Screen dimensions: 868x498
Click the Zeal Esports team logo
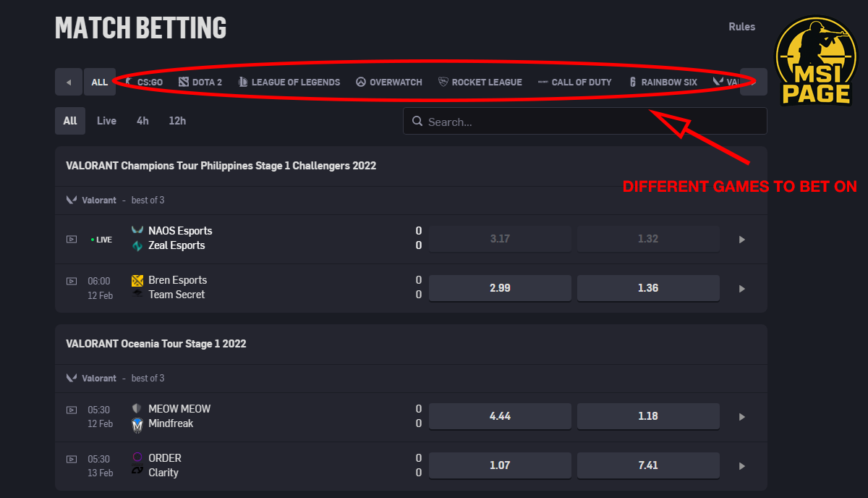(137, 245)
